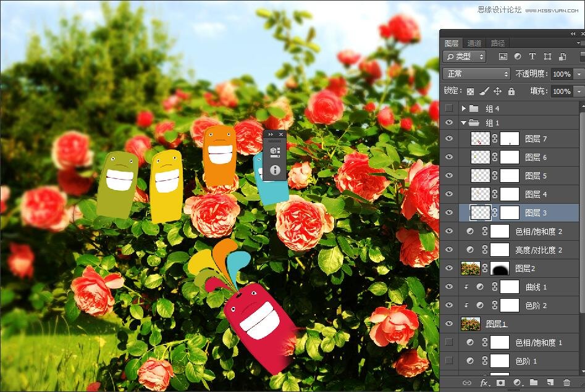Image resolution: width=585 pixels, height=392 pixels.
Task: Filter layers by pixel layers icon
Action: (x=503, y=56)
